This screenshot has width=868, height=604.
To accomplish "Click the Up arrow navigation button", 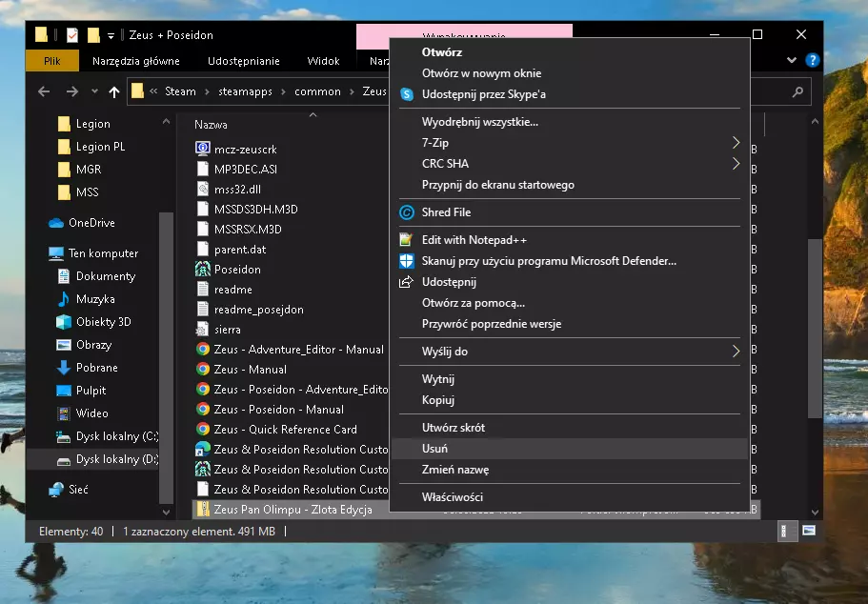I will tap(114, 91).
